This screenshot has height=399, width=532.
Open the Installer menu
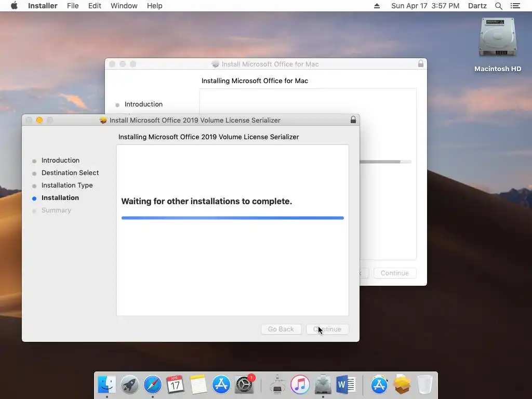pyautogui.click(x=43, y=6)
